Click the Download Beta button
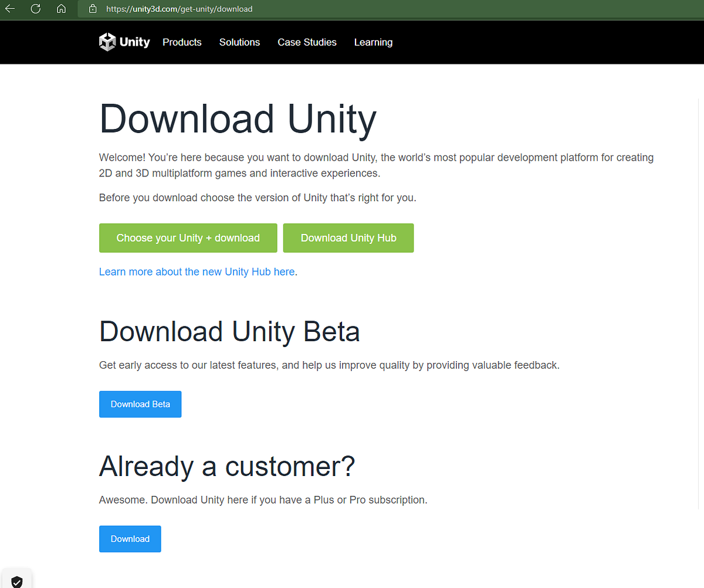Image resolution: width=704 pixels, height=588 pixels. (x=140, y=404)
